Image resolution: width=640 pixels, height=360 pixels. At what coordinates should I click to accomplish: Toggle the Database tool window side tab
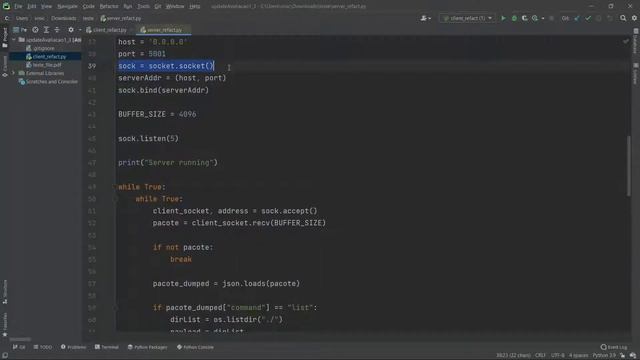(636, 42)
